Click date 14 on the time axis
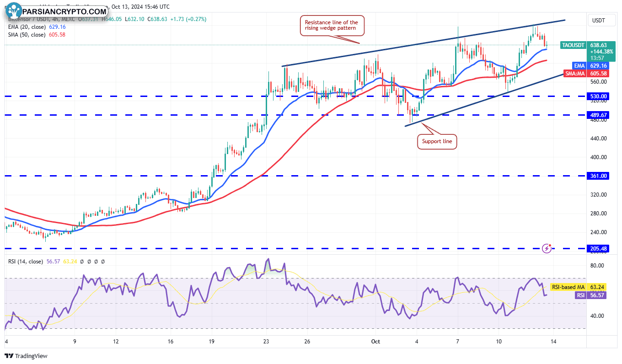This screenshot has height=364, width=622. click(x=554, y=342)
